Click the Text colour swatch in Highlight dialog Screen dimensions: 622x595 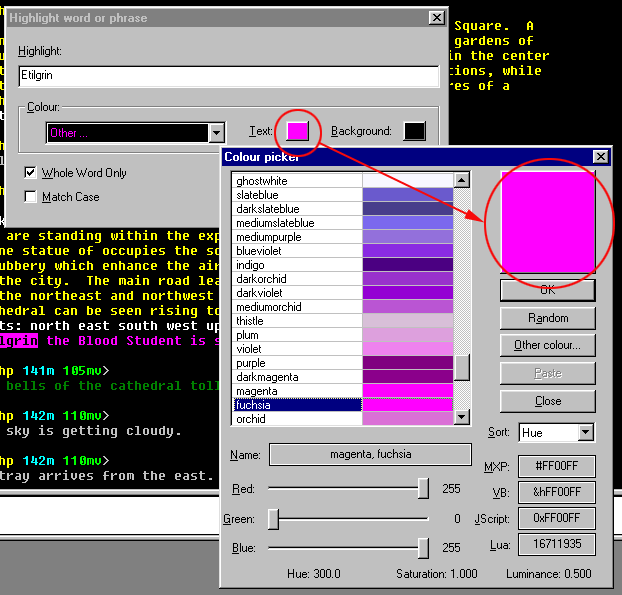[298, 131]
